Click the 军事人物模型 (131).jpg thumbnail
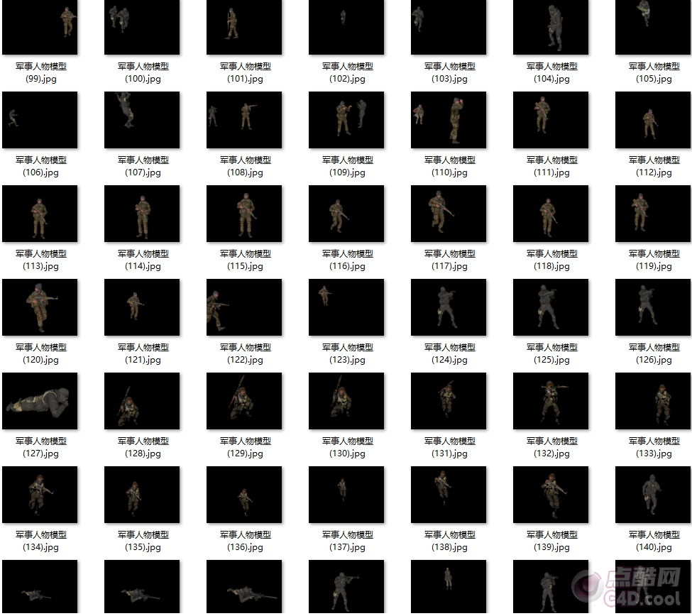Screen dimensions: 692x616 pos(449,401)
